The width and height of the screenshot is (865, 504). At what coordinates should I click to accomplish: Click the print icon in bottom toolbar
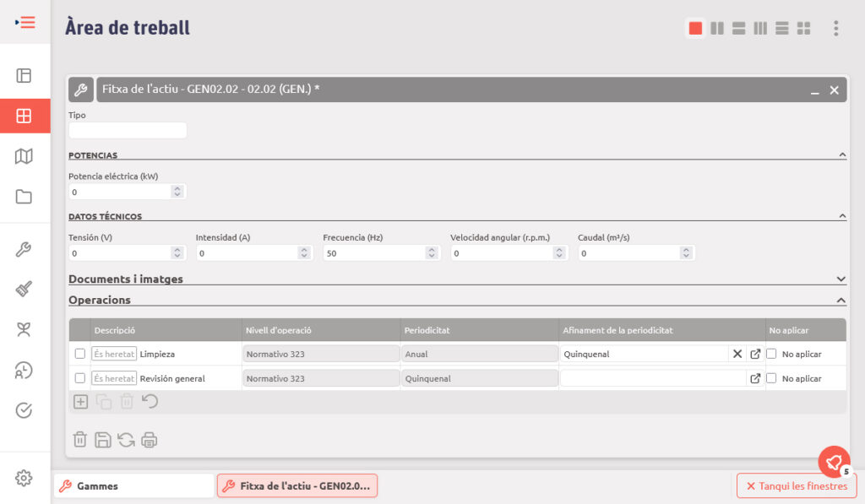point(150,439)
